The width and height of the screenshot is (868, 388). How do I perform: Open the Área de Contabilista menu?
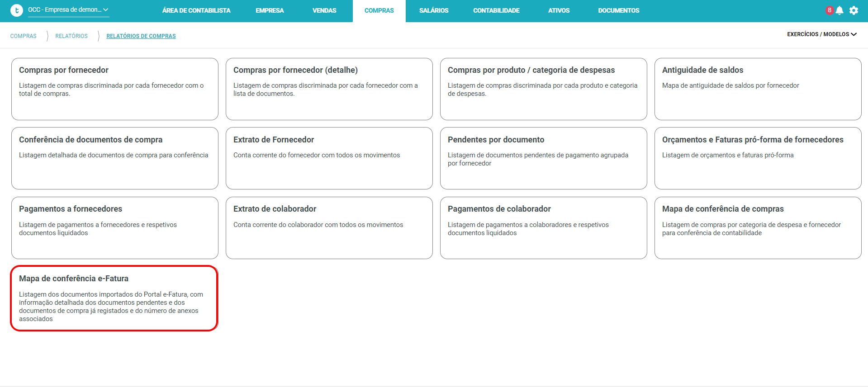click(x=196, y=10)
